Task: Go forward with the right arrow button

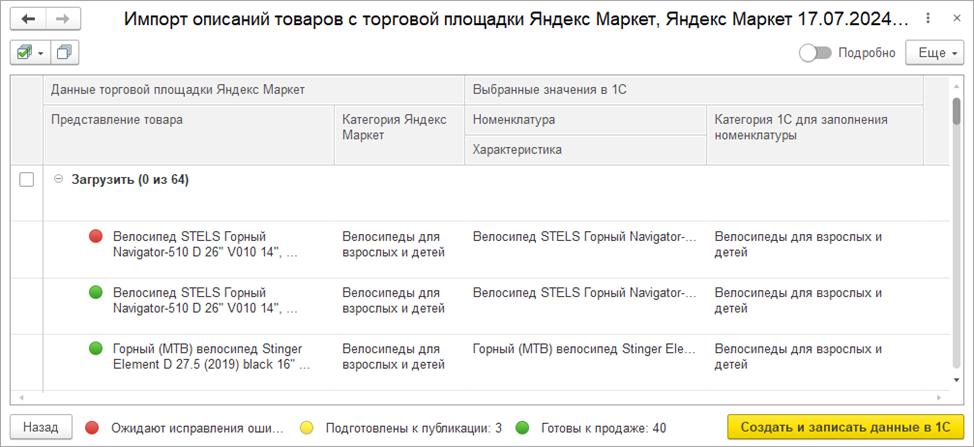Action: click(62, 19)
